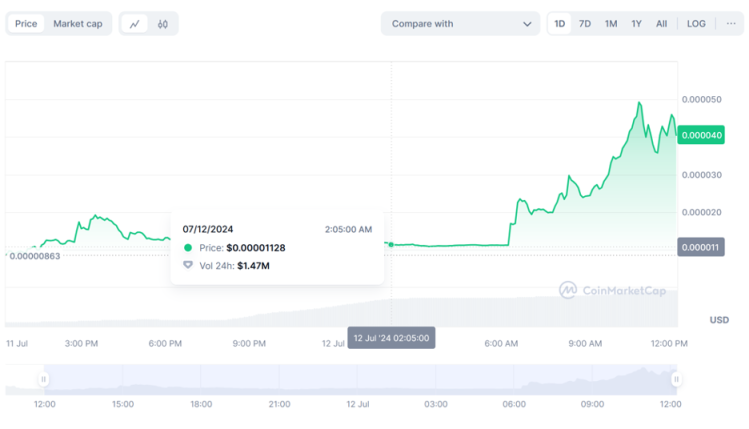Select the 7D time range tab

click(x=585, y=24)
